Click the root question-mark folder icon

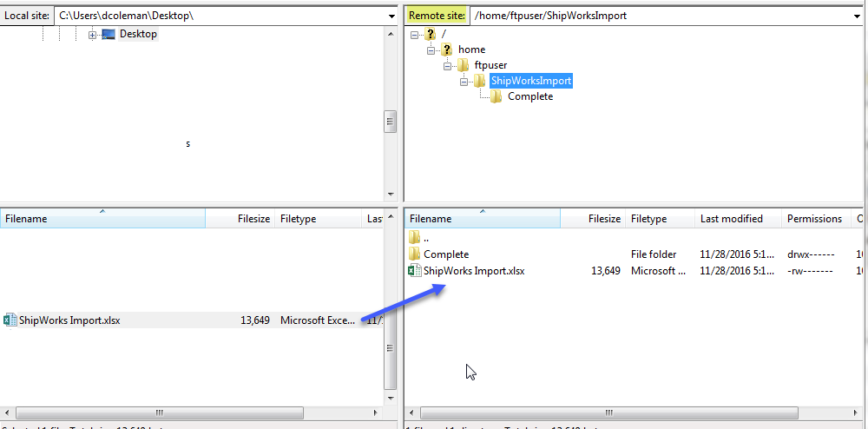[431, 35]
